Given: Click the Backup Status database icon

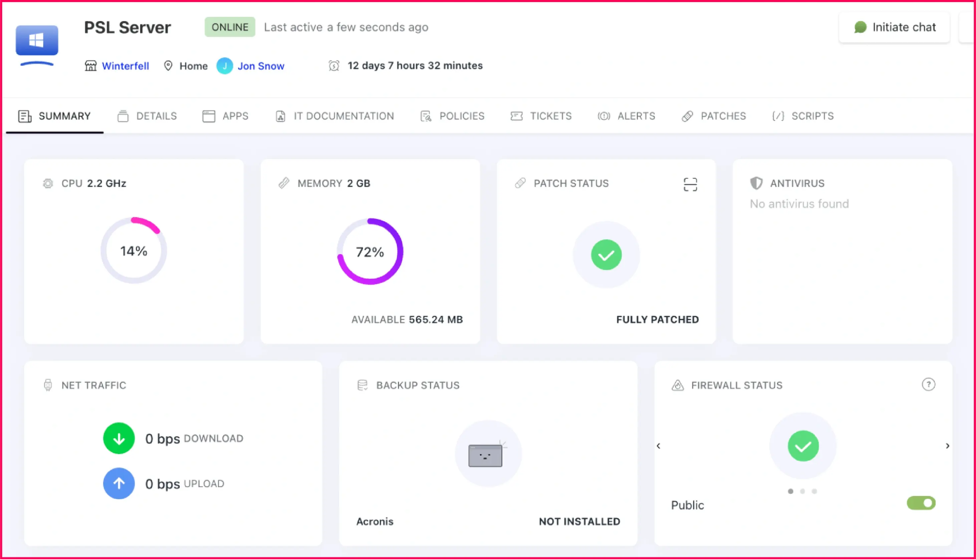Looking at the screenshot, I should coord(362,384).
